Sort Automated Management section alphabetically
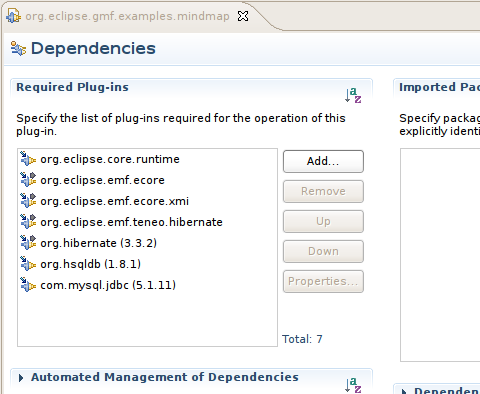This screenshot has width=480, height=394. point(353,385)
